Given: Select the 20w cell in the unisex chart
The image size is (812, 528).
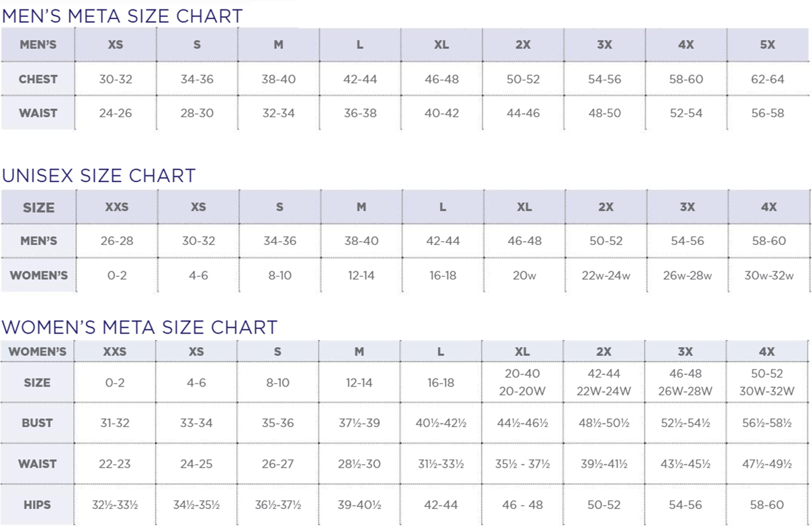Looking at the screenshot, I should click(524, 276).
